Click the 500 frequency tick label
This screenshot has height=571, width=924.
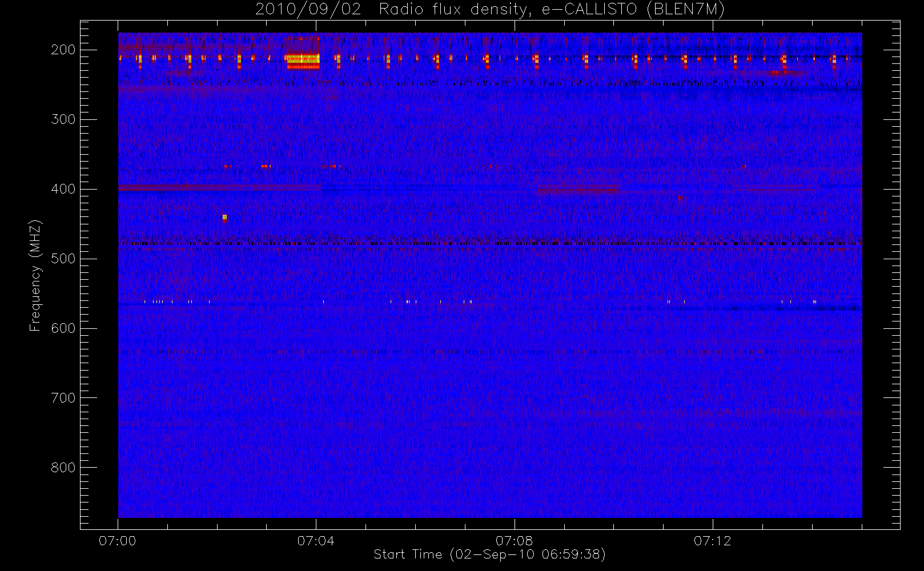click(63, 259)
